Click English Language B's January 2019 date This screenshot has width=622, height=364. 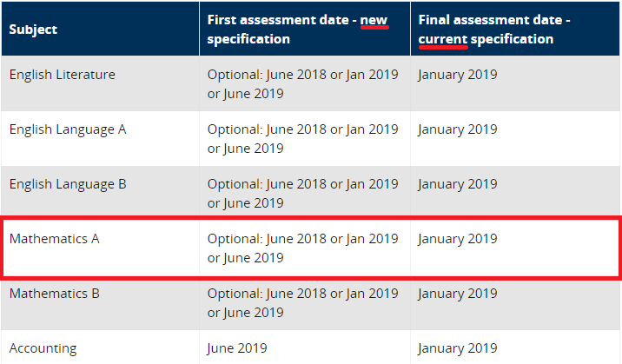(457, 184)
